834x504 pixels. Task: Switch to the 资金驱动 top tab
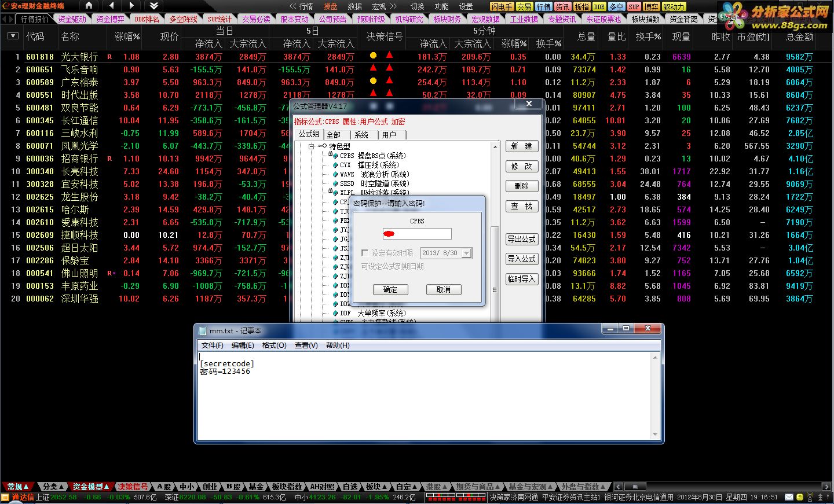(x=72, y=19)
